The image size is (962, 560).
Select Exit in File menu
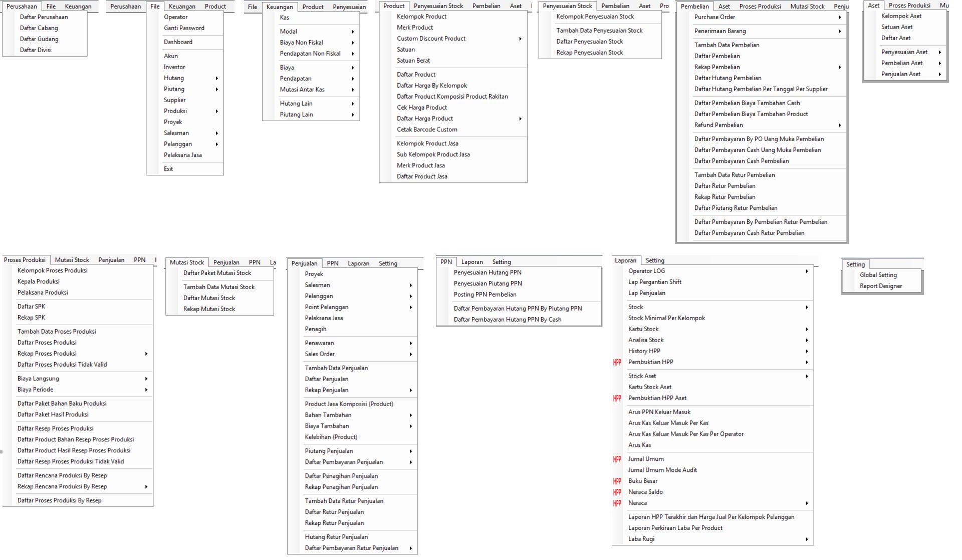click(168, 169)
